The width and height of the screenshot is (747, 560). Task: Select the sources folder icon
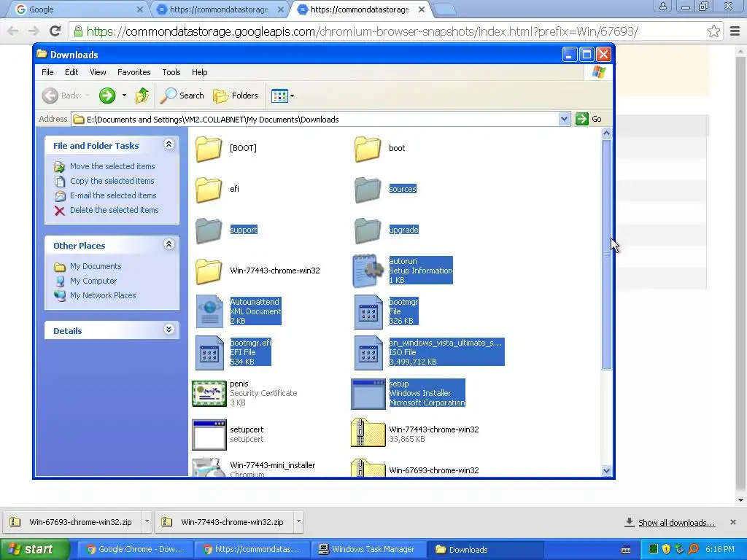(x=368, y=190)
